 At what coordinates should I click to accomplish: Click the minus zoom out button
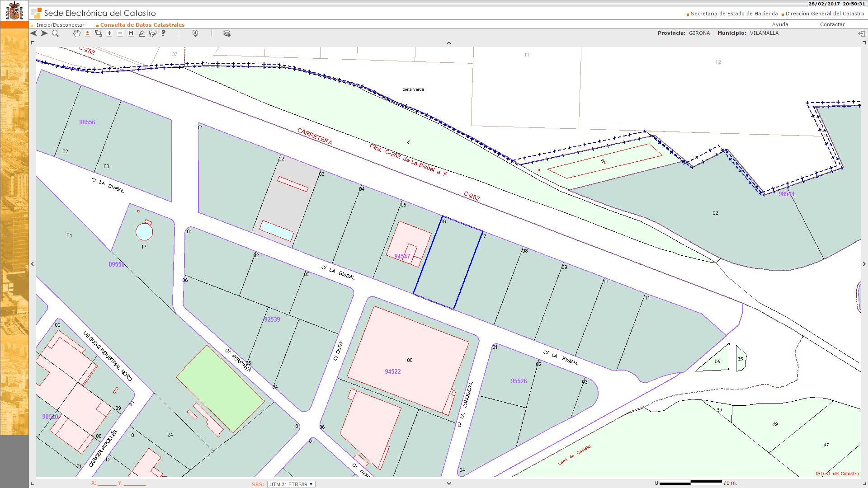point(120,33)
